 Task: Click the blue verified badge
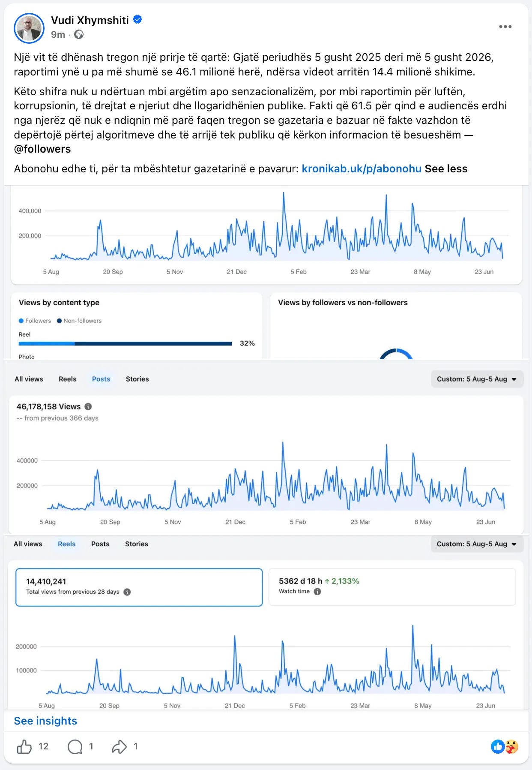click(x=137, y=20)
